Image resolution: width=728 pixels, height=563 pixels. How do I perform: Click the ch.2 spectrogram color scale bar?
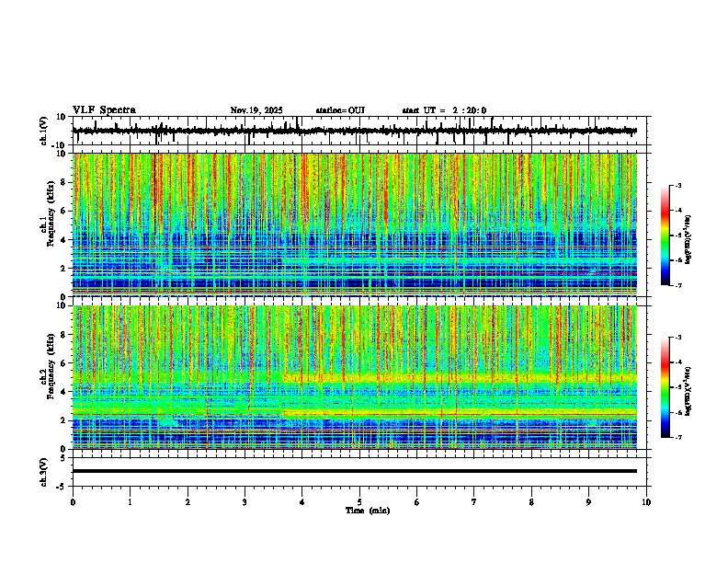pos(665,387)
